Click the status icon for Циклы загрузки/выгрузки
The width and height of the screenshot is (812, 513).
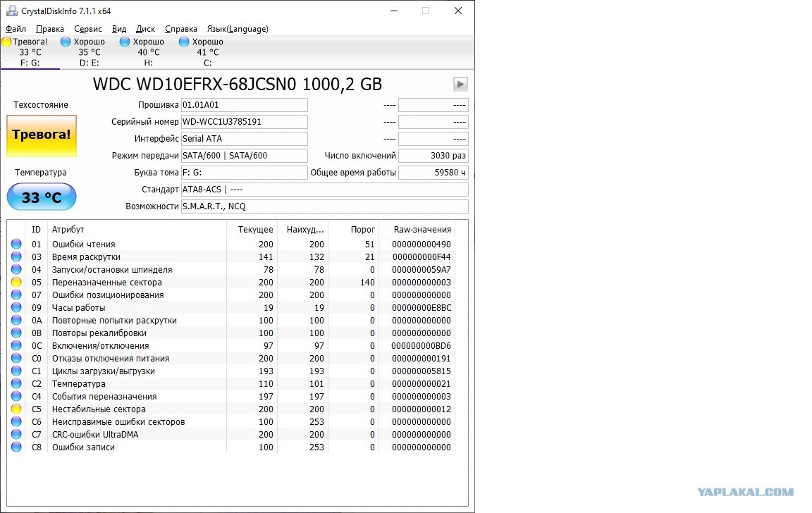click(17, 371)
